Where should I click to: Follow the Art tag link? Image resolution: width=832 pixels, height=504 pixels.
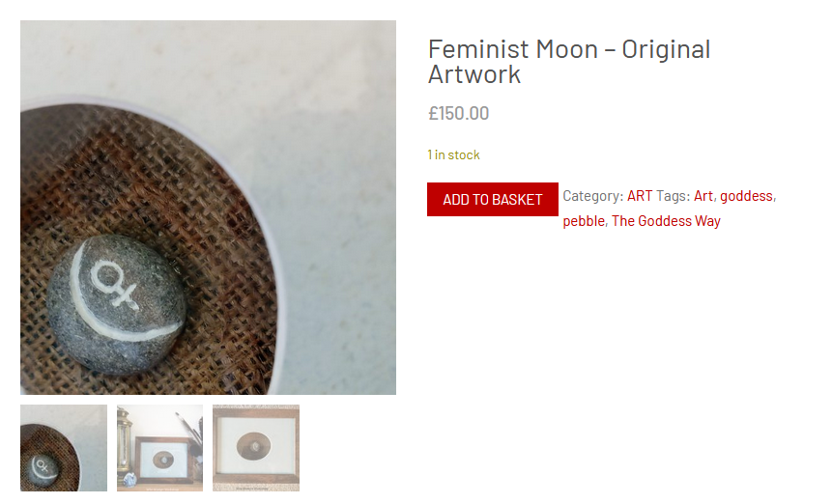tap(703, 196)
